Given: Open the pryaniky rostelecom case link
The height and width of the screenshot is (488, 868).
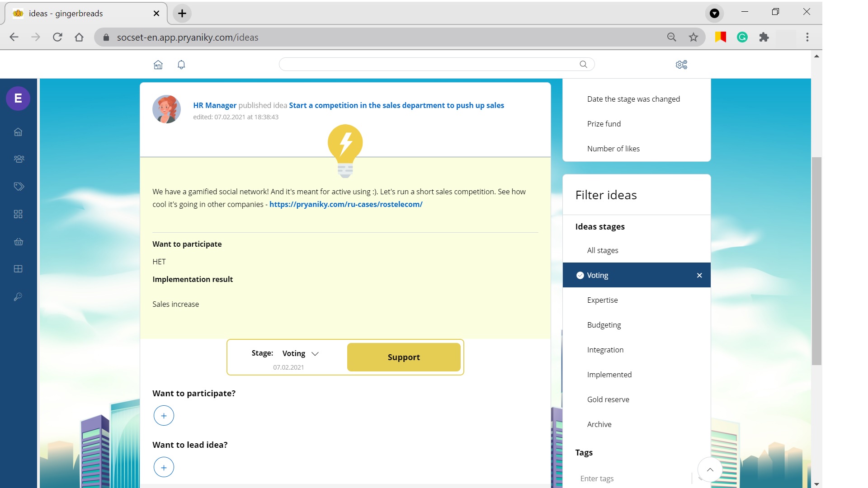Looking at the screenshot, I should (346, 204).
